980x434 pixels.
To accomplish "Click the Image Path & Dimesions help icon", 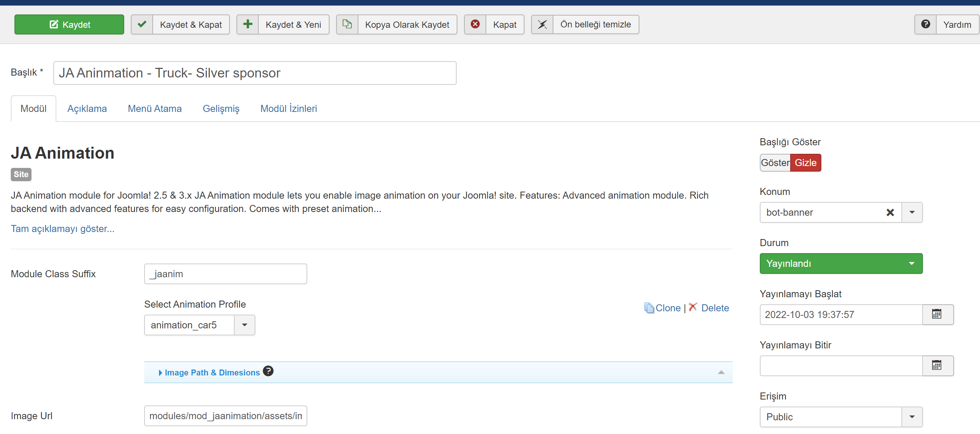I will (268, 371).
